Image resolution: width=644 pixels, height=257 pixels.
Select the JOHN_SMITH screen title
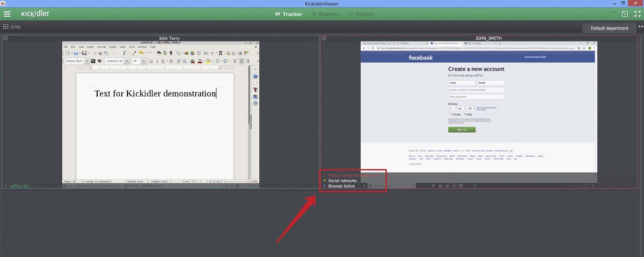pyautogui.click(x=488, y=38)
